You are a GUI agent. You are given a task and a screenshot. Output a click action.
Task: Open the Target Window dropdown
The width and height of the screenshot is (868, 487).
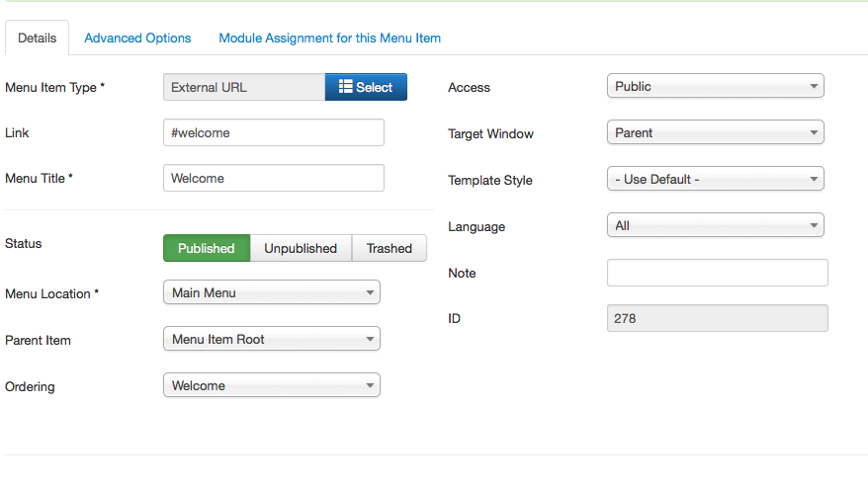tap(715, 132)
